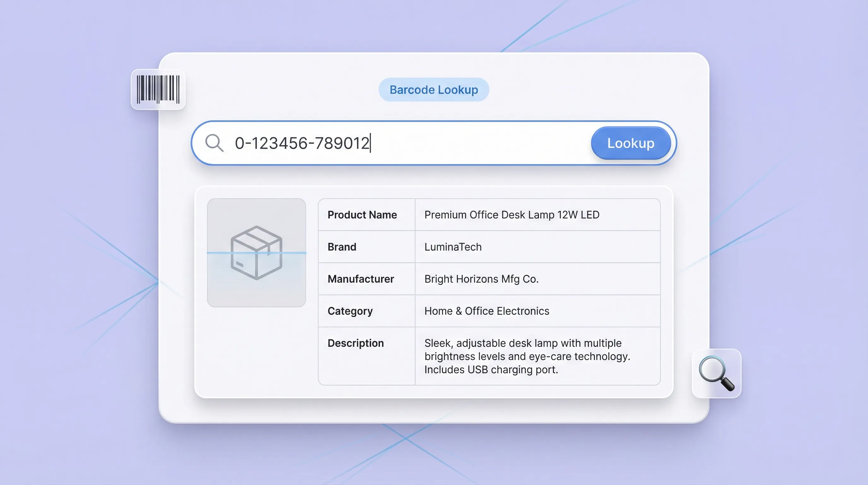The height and width of the screenshot is (485, 868).
Task: Select the Description label cell
Action: pos(355,343)
